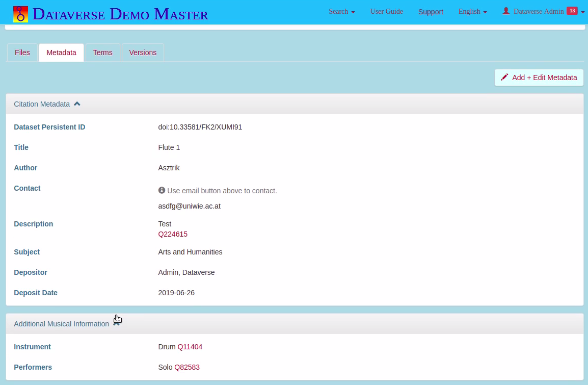This screenshot has width=588, height=385.
Task: Open the User Guide link
Action: click(386, 11)
